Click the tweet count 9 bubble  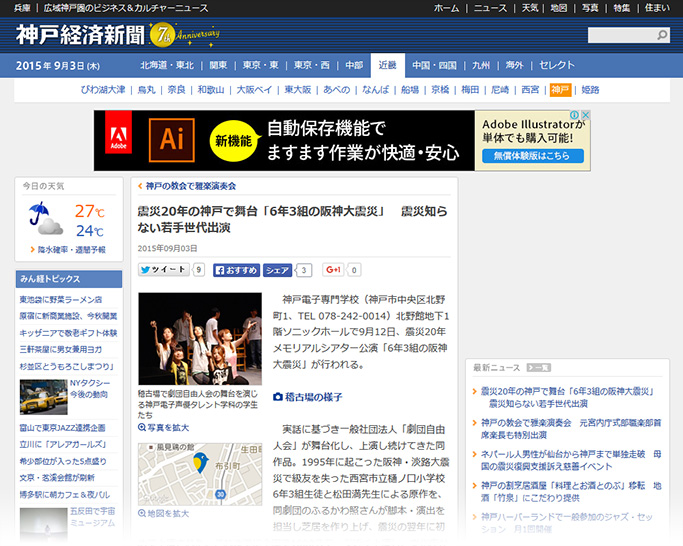(x=199, y=270)
